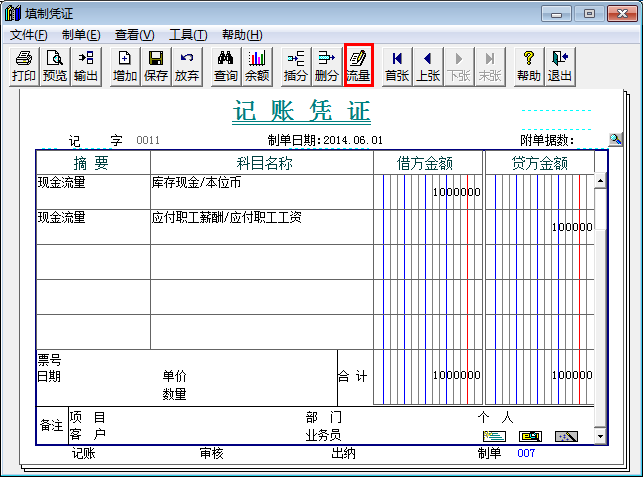The height and width of the screenshot is (477, 643).
Task: Click debit amount 1000000 in first row
Action: 456,192
